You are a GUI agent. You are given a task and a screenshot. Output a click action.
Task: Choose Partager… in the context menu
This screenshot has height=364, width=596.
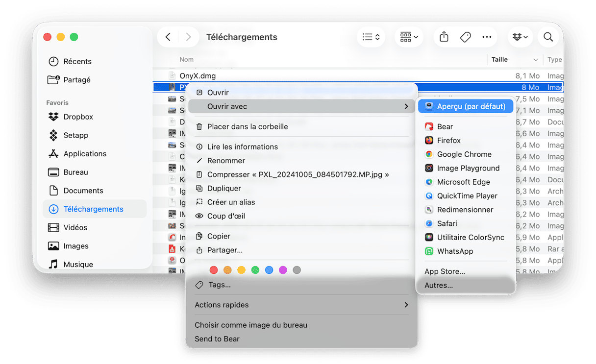[301, 250]
